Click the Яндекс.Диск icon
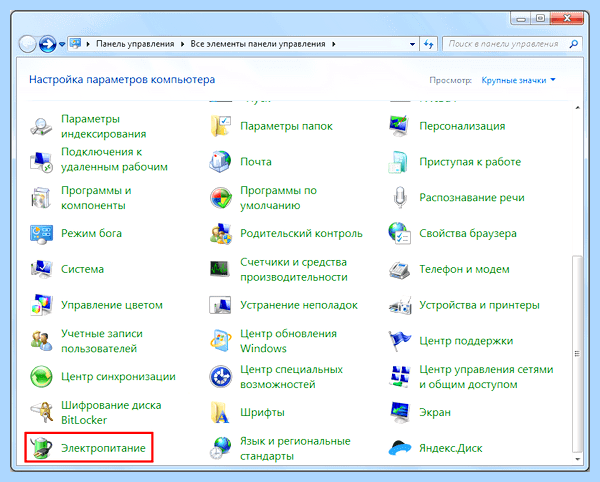Screen dimensions: 600x482 (400, 448)
